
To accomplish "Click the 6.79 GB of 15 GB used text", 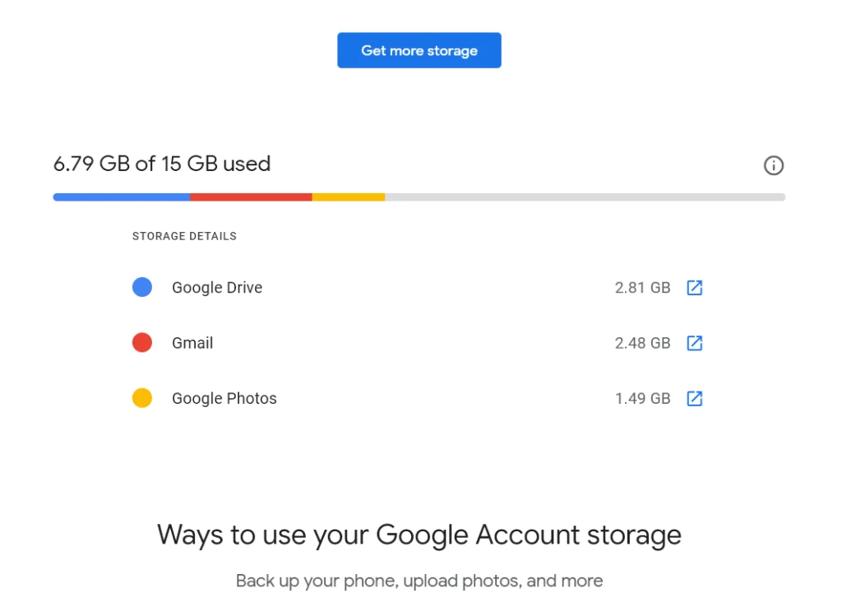I will pos(162,164).
